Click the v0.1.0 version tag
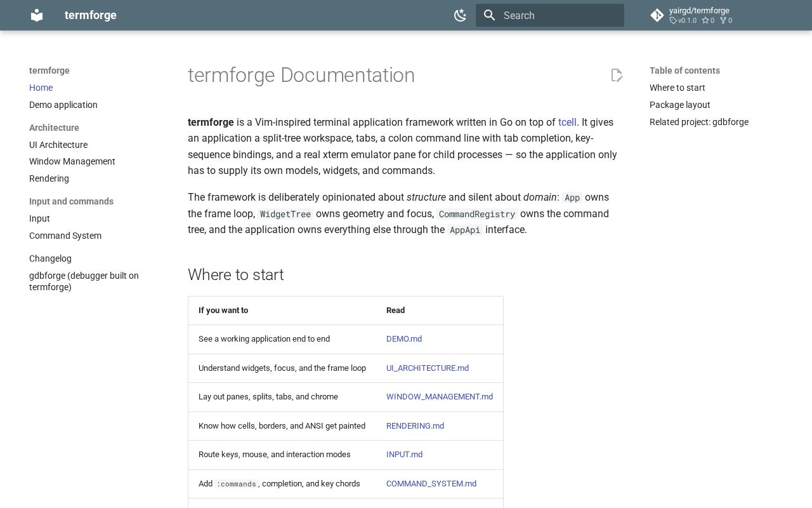Viewport: 812px width, 508px height. [683, 20]
